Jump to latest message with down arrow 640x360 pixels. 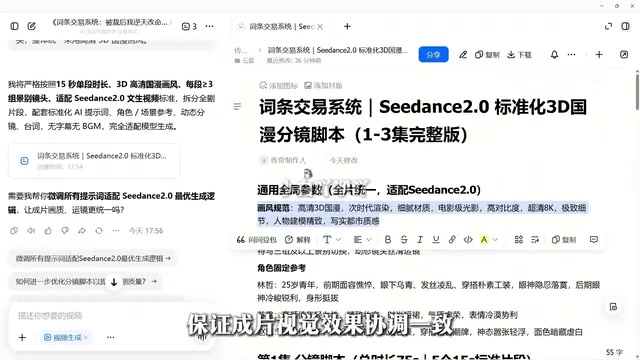[x=114, y=282]
